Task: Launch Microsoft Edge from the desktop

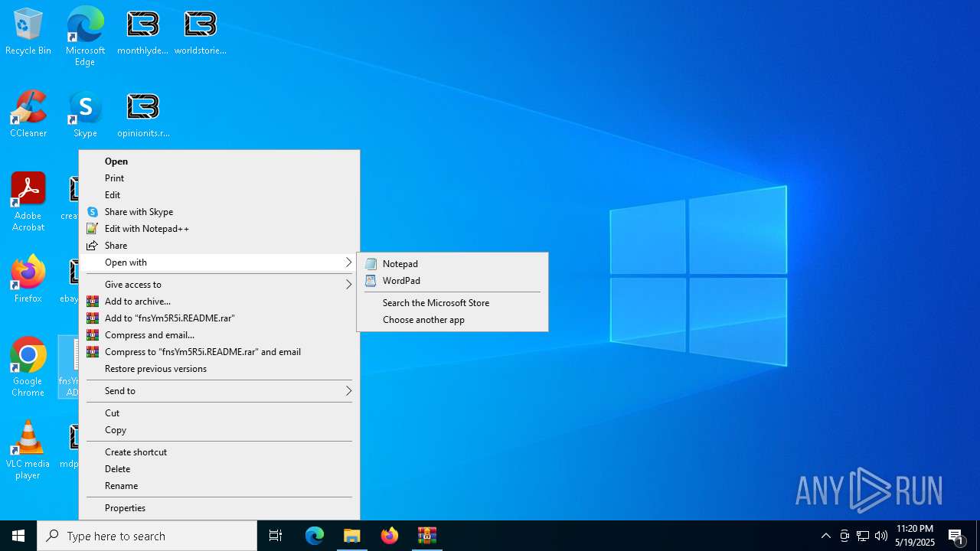Action: tap(85, 36)
